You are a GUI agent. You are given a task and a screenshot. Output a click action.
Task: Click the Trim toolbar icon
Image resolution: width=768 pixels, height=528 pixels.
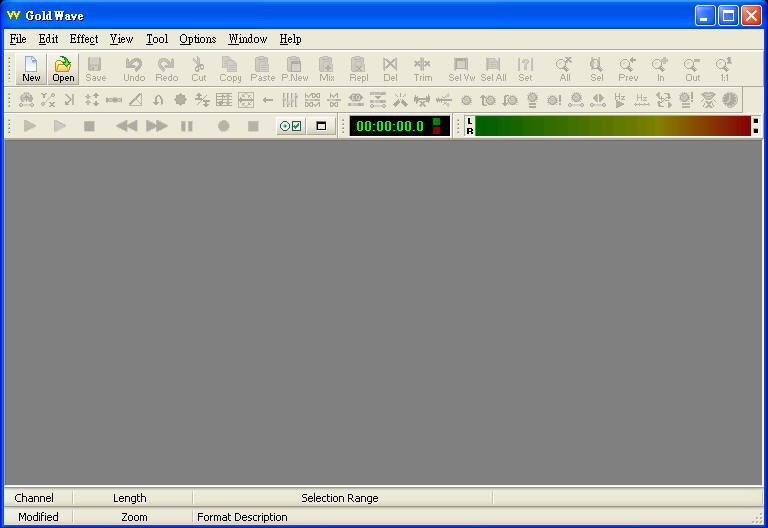pyautogui.click(x=422, y=69)
